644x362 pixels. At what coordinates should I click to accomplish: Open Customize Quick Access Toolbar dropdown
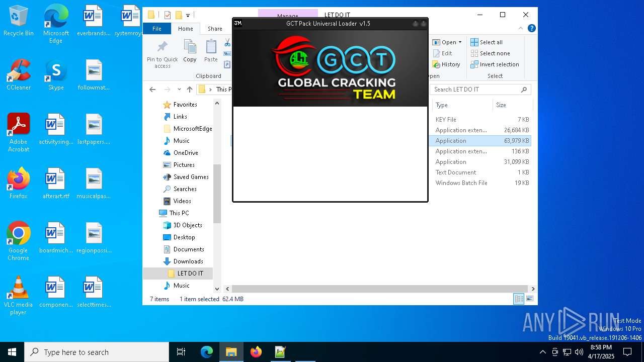click(x=188, y=15)
